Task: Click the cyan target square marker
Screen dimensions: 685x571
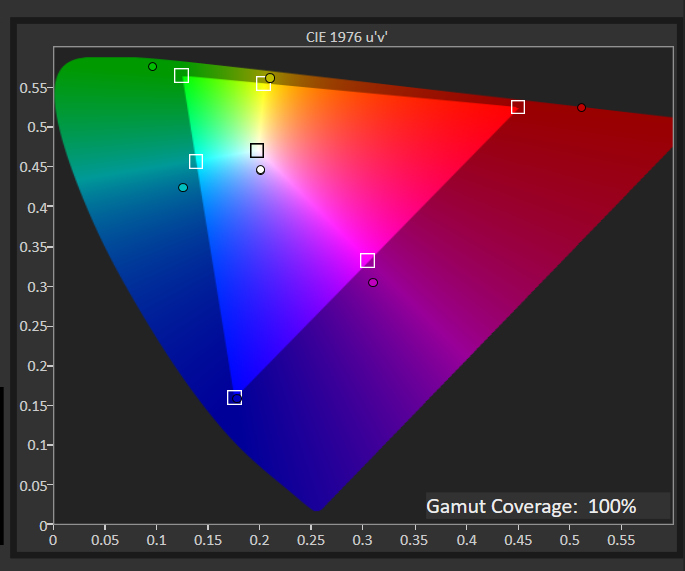Action: click(x=196, y=161)
